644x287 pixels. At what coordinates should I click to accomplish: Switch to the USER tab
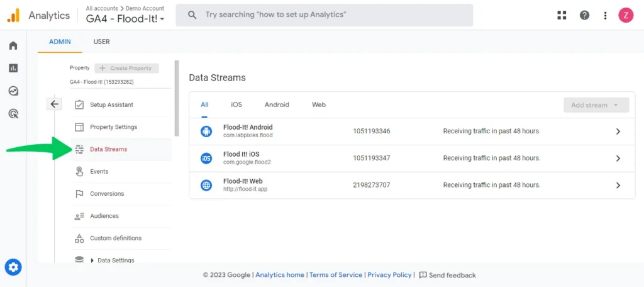point(101,42)
